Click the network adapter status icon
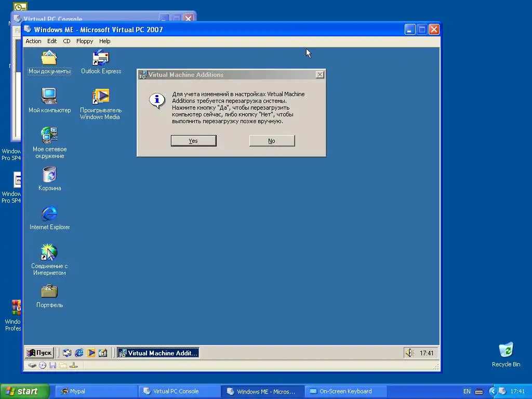 [74, 365]
